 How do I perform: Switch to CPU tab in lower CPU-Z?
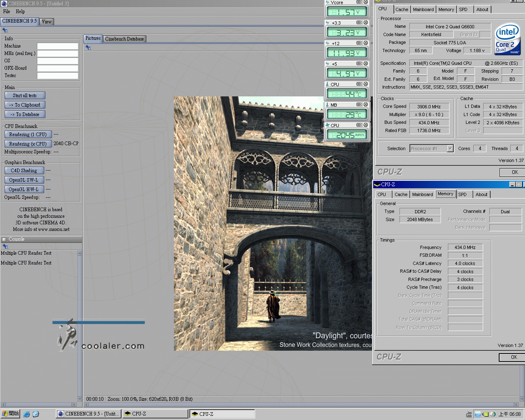tap(382, 194)
